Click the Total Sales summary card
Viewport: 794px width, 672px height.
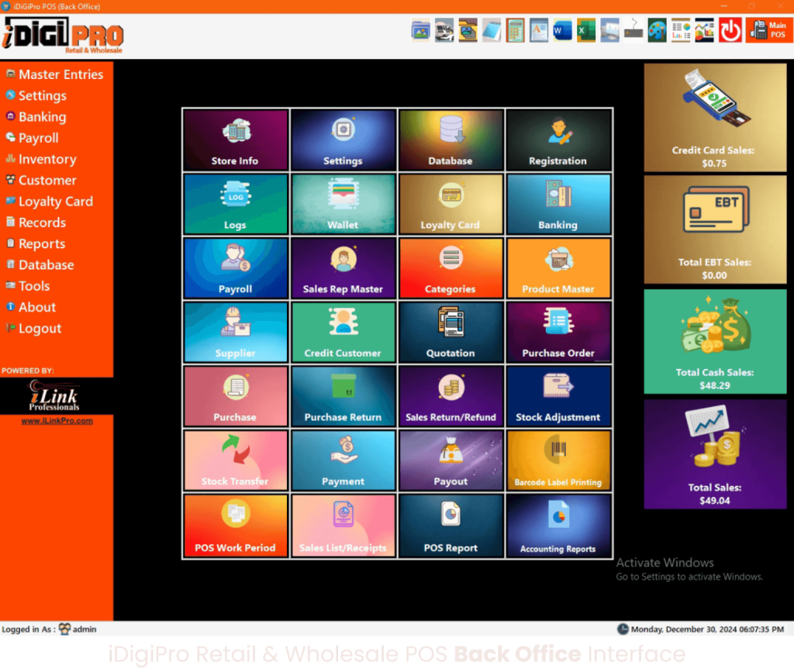click(714, 454)
